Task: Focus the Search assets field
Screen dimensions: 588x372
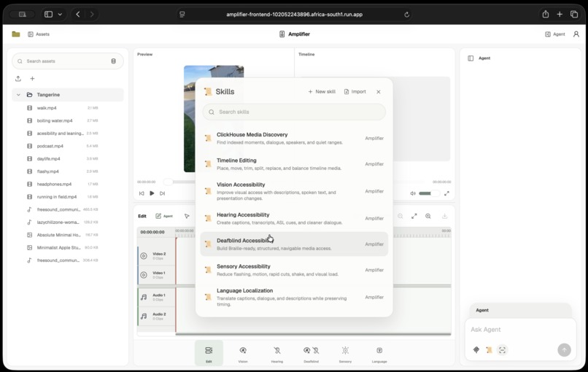Action: 68,61
